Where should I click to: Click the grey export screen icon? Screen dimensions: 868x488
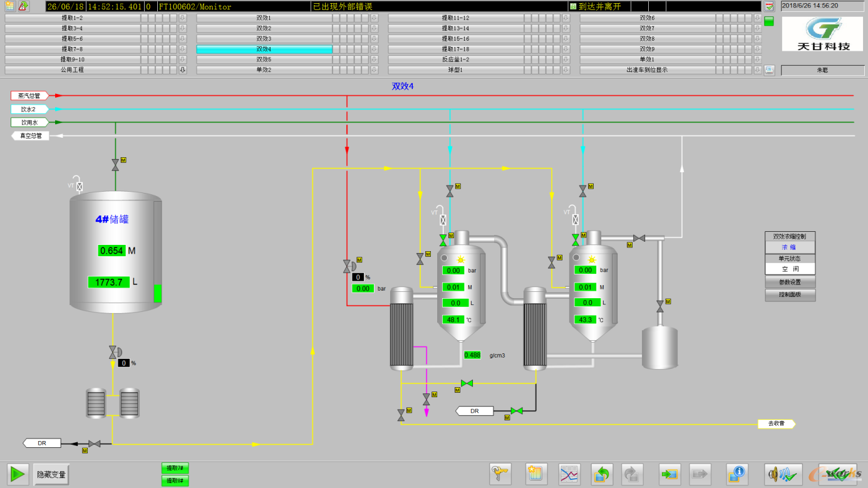(700, 474)
